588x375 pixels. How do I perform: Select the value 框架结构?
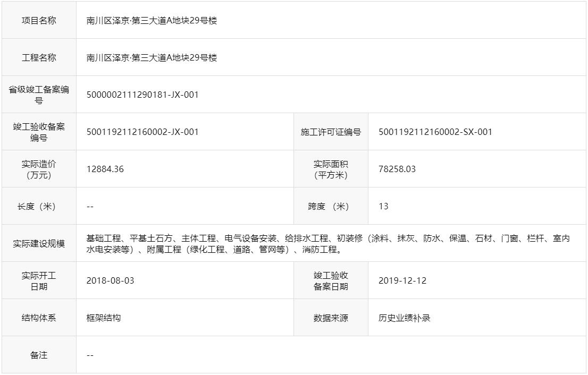click(104, 318)
